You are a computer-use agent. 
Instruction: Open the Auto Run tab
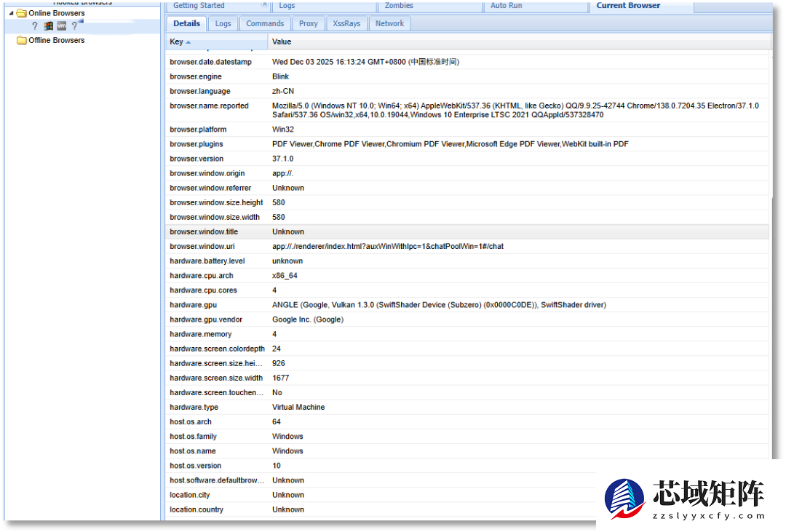coord(506,6)
